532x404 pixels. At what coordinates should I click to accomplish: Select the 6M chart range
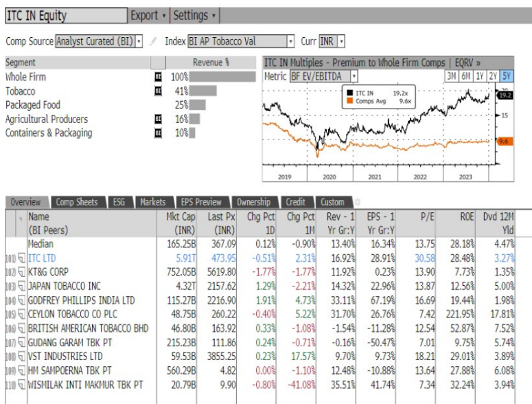[465, 76]
